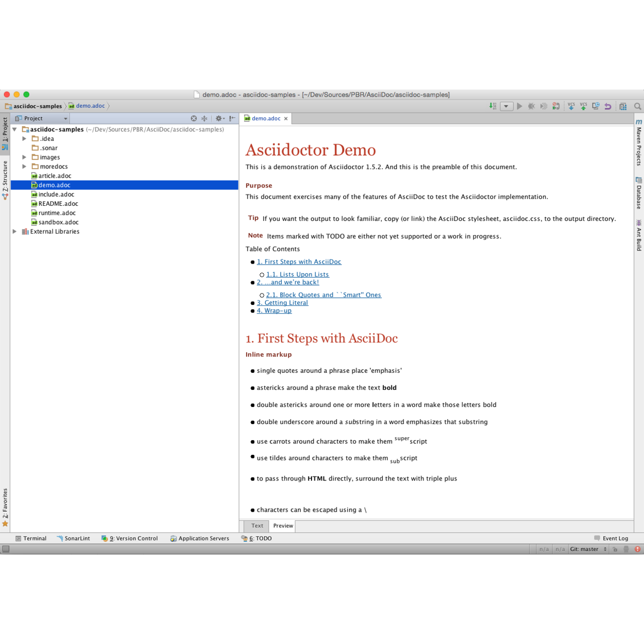This screenshot has height=644, width=644.
Task: Expand the images folder in the tree
Action: tap(24, 157)
